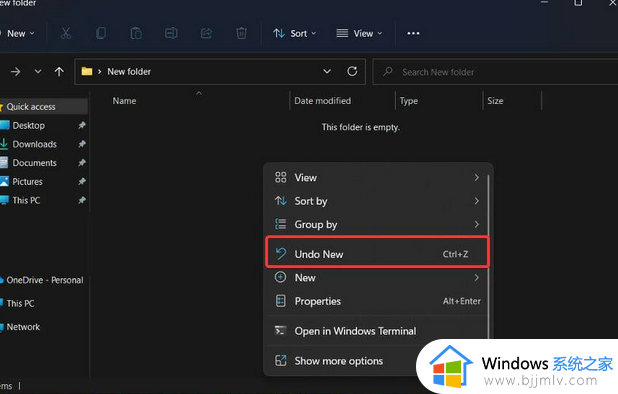Open Documents in Quick access
The height and width of the screenshot is (394, 618).
[34, 163]
